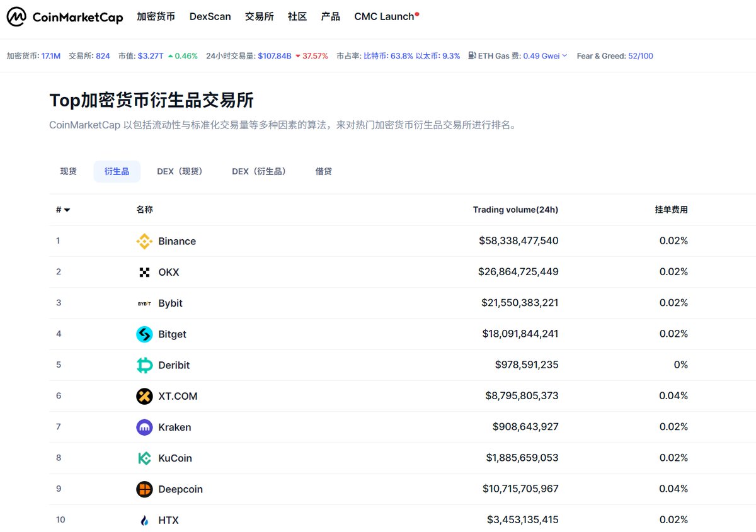Open the 17.1M cryptocurrencies link
The image size is (756, 532).
point(51,56)
